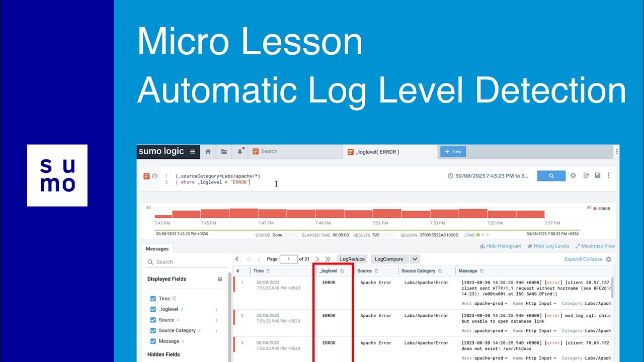Click the LOAD status indicator dots
The height and width of the screenshot is (362, 644).
[x=483, y=235]
